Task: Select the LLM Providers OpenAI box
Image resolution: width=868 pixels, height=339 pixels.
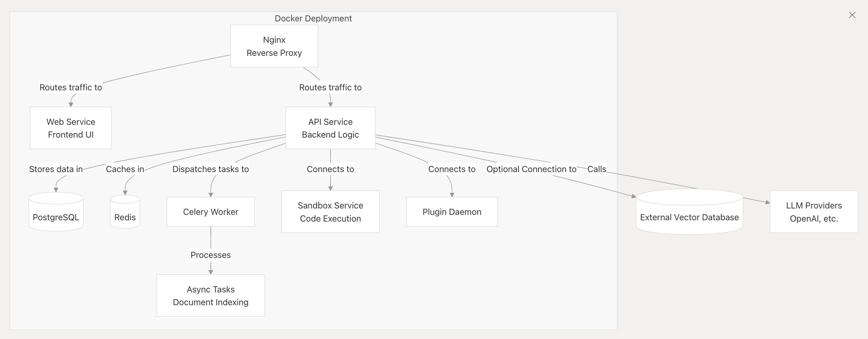Action: click(x=814, y=212)
